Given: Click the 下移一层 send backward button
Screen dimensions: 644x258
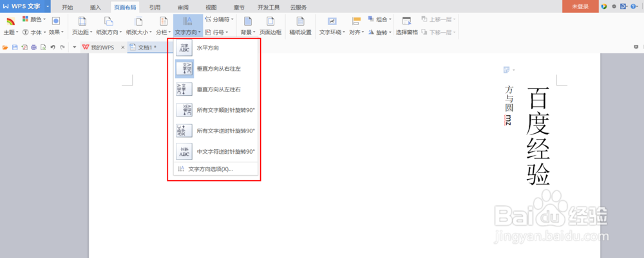Looking at the screenshot, I should click(438, 32).
